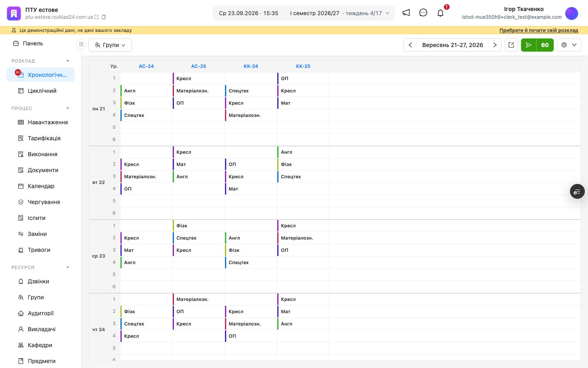Image resolution: width=588 pixels, height=368 pixels.
Task: Go to next week arrow
Action: click(x=495, y=45)
